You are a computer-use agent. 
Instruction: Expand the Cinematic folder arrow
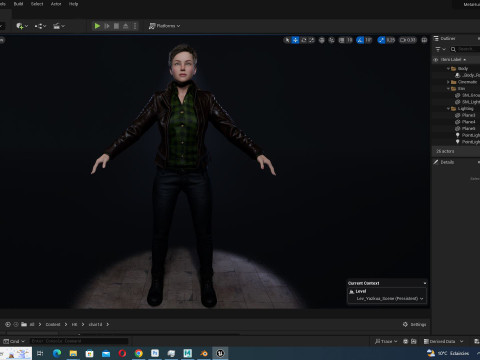pos(448,82)
